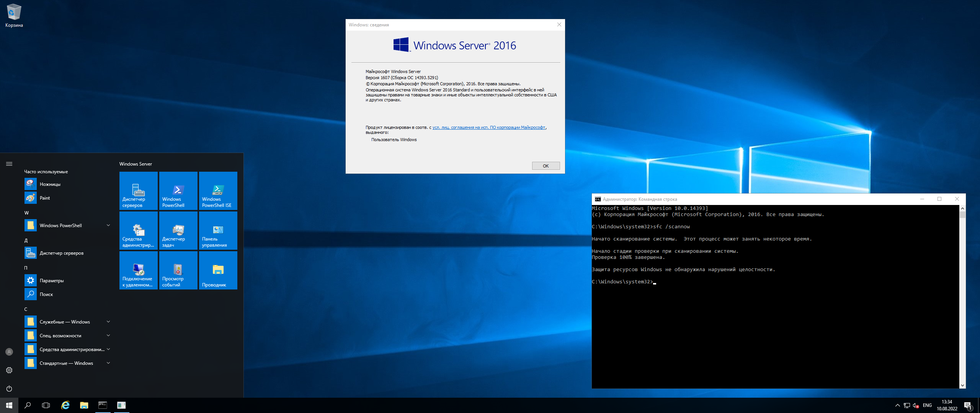Launch Internet Explorer from the taskbar
Screen dimensions: 980x413
pyautogui.click(x=65, y=405)
